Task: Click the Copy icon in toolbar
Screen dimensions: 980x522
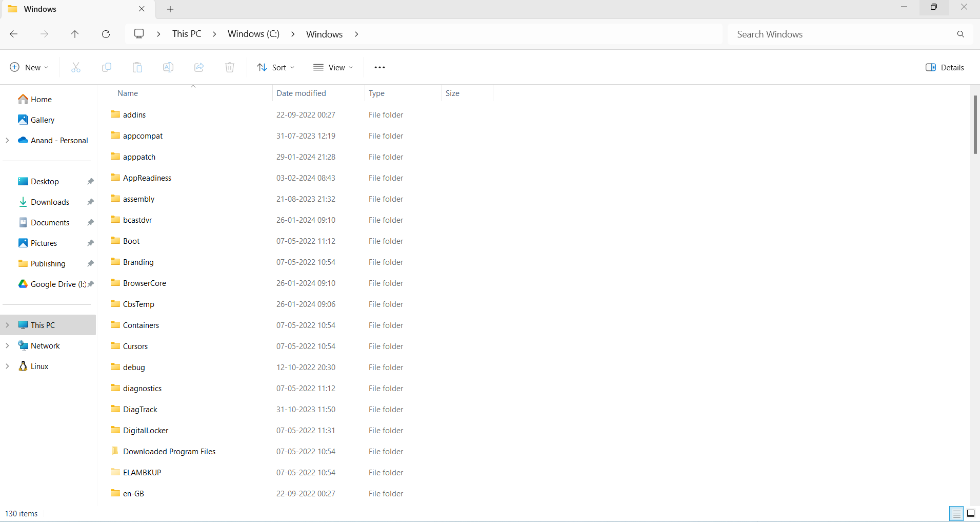Action: [107, 67]
